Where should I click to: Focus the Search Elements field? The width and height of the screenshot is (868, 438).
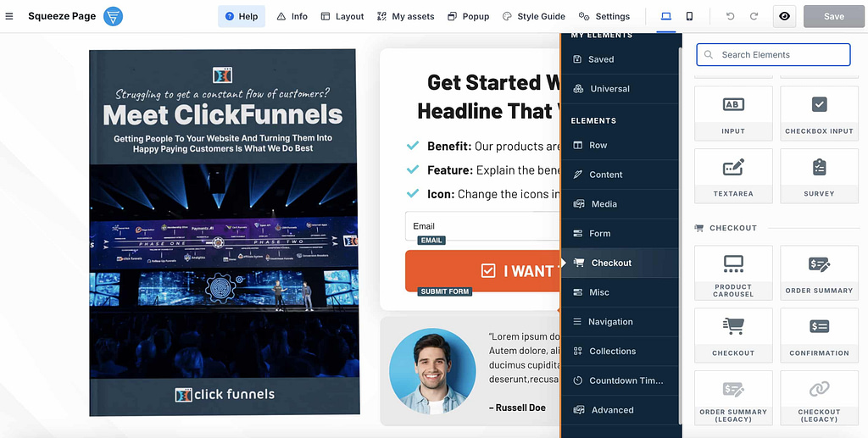tap(773, 55)
